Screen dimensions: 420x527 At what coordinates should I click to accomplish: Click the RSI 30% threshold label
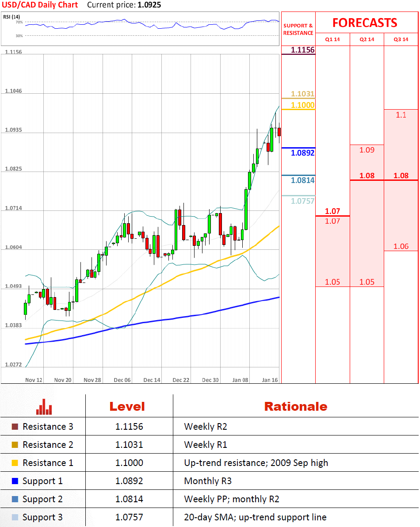(19, 36)
